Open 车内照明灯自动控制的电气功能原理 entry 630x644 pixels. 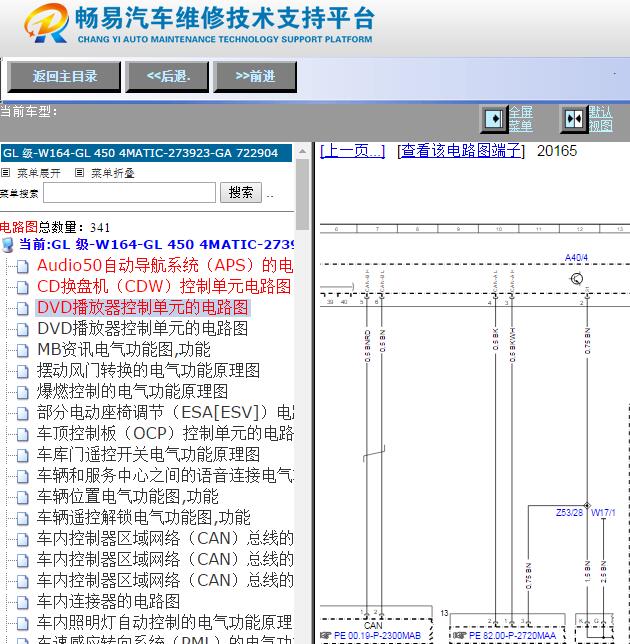pos(165,622)
